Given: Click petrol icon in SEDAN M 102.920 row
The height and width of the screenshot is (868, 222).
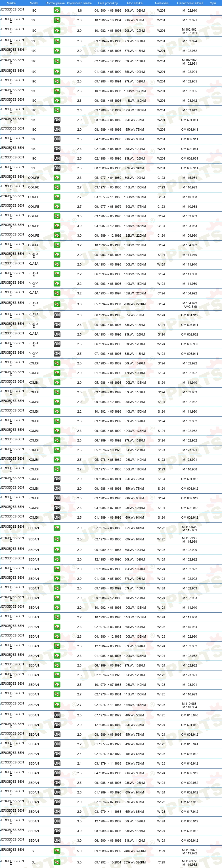Looking at the screenshot, I should coord(57,549).
